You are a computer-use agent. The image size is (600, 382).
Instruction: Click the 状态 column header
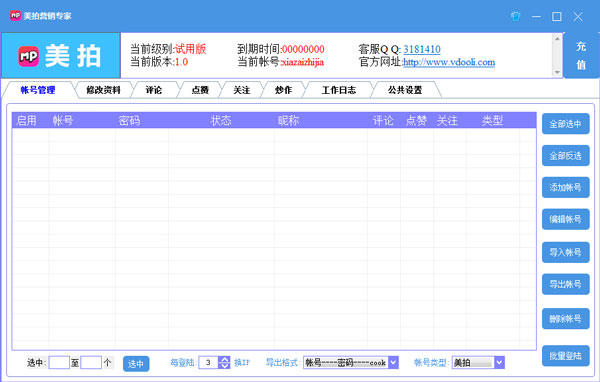(221, 121)
